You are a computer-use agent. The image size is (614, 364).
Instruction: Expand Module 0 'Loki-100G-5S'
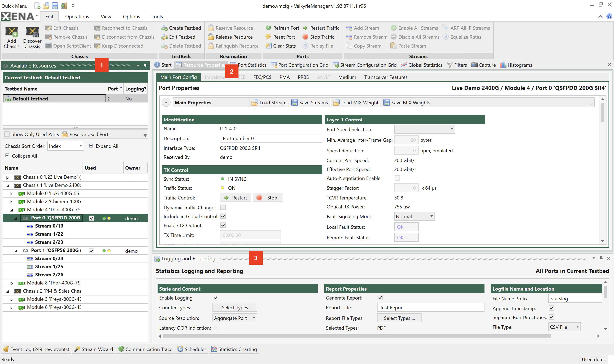(x=12, y=194)
